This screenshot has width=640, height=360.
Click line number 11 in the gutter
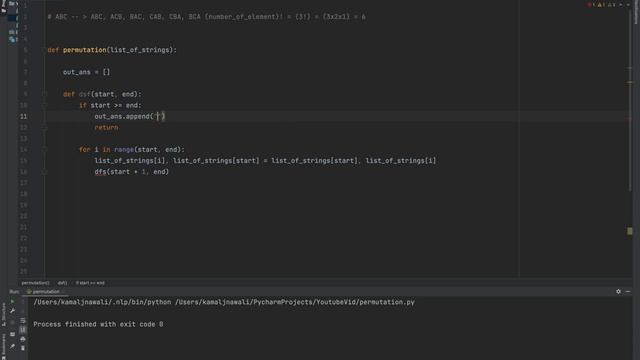pos(23,116)
